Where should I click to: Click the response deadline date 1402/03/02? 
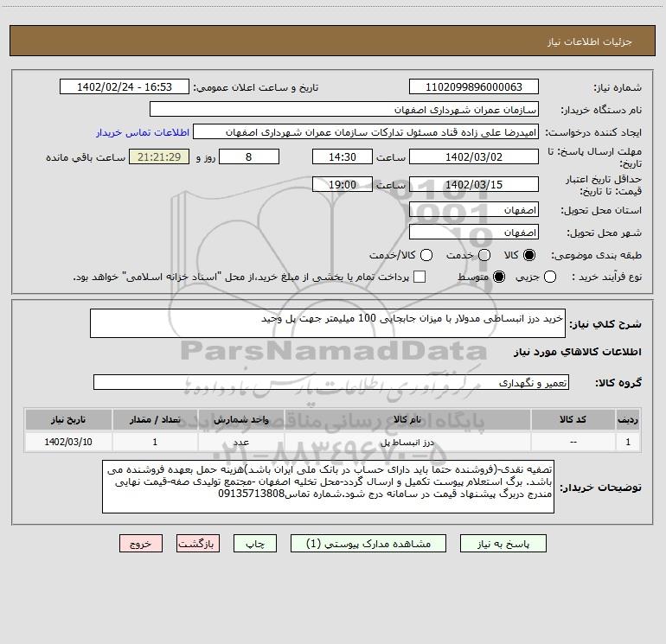click(x=474, y=157)
